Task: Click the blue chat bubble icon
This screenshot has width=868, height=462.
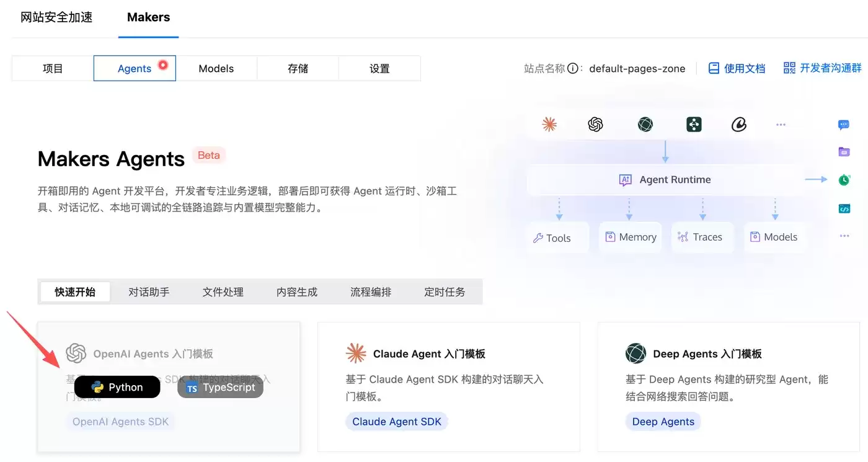Action: point(844,125)
